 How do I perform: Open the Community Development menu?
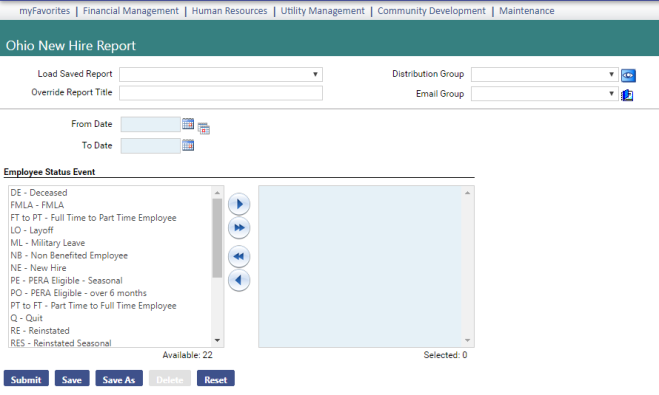(x=431, y=11)
